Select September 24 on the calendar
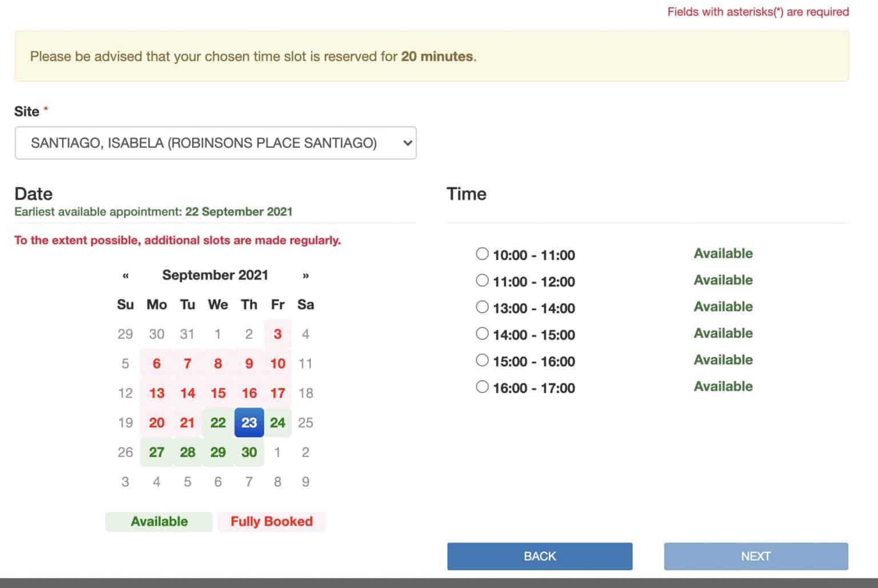Screen dimensions: 878x588 277,423
